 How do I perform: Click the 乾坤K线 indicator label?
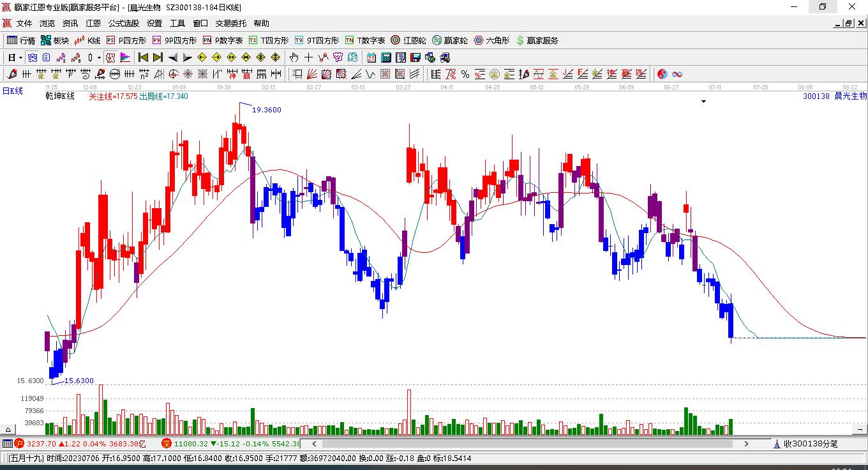click(x=60, y=96)
